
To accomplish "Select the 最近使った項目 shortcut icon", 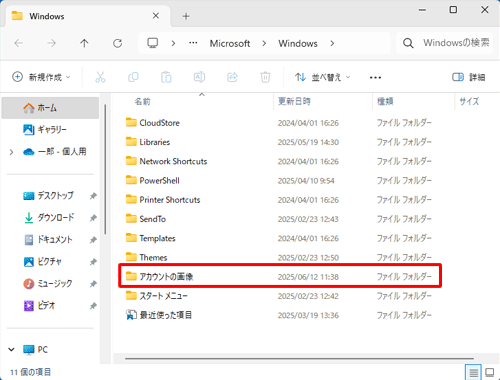I will (131, 315).
